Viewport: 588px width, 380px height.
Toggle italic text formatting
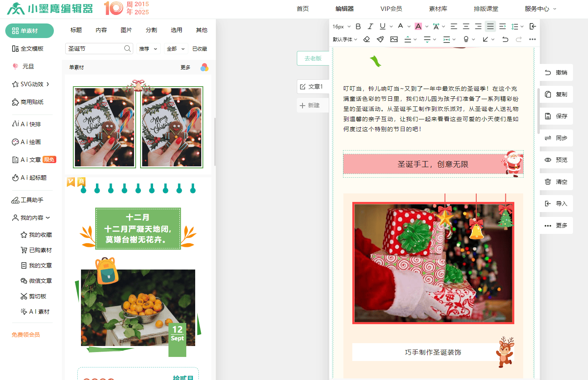(x=370, y=26)
